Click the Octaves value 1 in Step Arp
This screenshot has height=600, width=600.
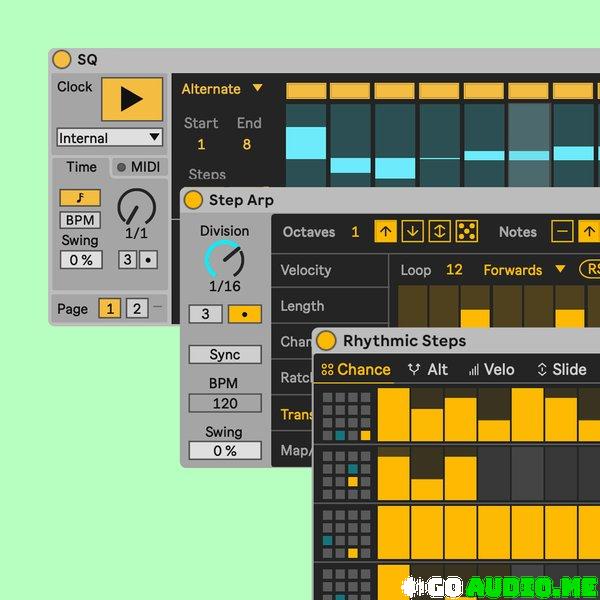[x=355, y=232]
